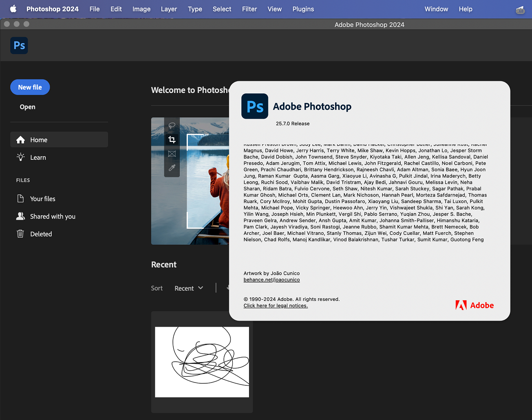Go to the Learn section

point(59,157)
